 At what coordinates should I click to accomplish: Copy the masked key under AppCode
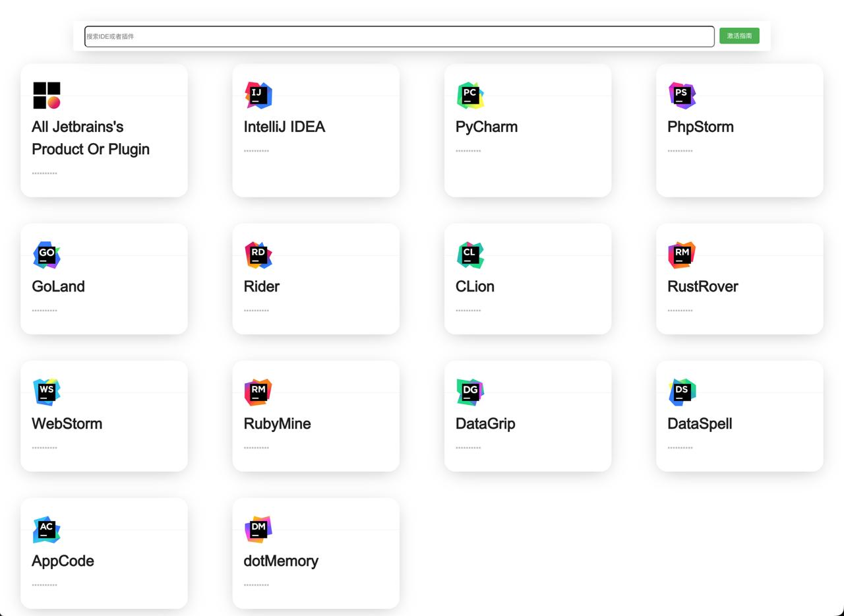(44, 586)
